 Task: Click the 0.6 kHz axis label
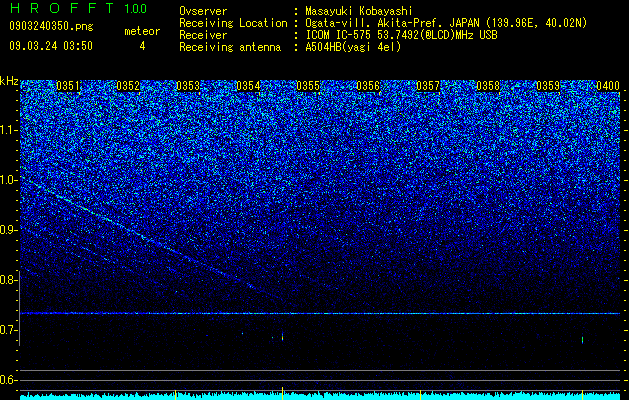tap(9, 380)
